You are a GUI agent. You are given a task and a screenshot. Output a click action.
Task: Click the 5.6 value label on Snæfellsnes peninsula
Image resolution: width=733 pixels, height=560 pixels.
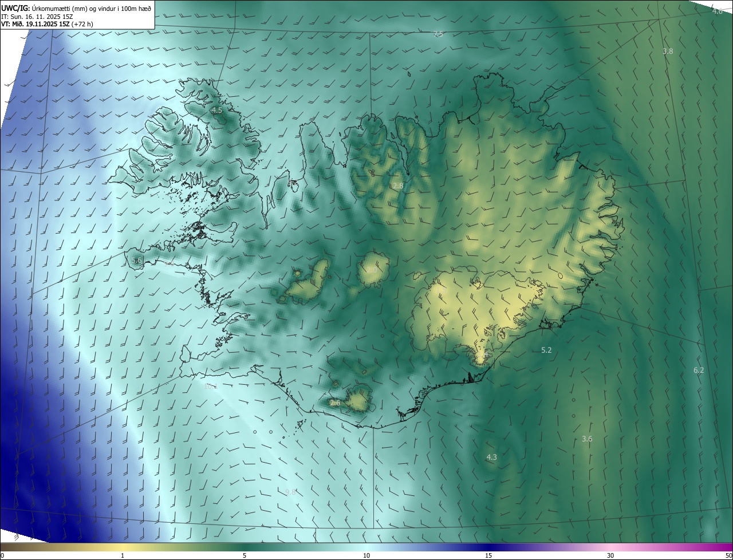136,261
